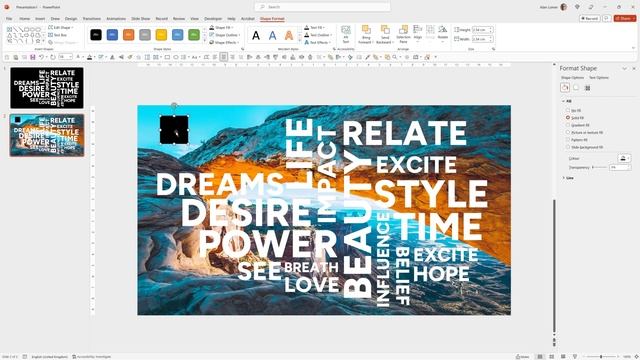This screenshot has height=360, width=640.
Task: Apply the green shape style swatch
Action: [194, 35]
